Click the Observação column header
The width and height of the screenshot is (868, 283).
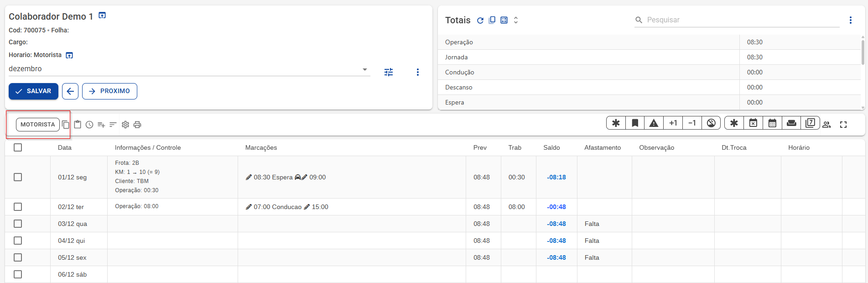[x=656, y=147]
